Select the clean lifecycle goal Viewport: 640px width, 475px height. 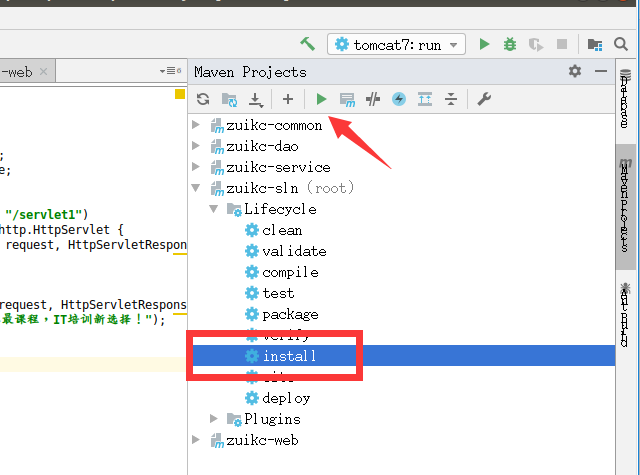click(282, 231)
